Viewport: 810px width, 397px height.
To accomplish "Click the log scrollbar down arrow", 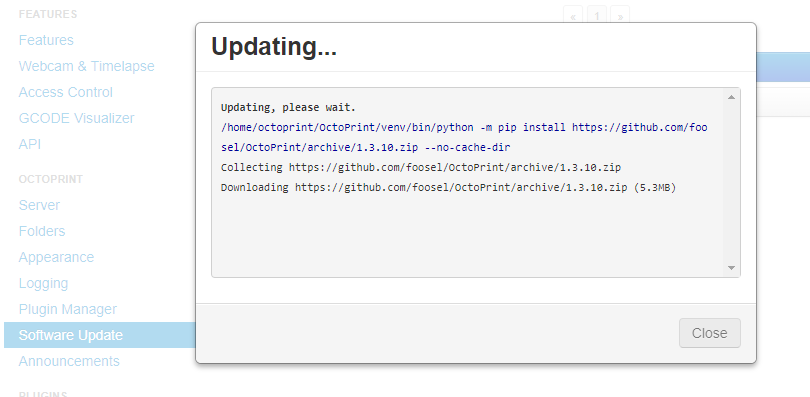I will click(x=731, y=267).
